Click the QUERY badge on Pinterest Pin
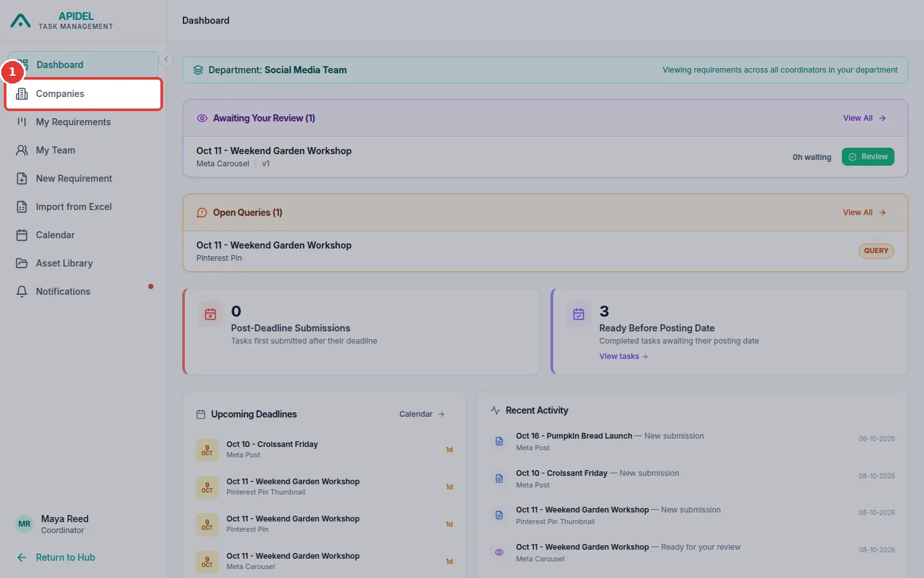 (876, 251)
